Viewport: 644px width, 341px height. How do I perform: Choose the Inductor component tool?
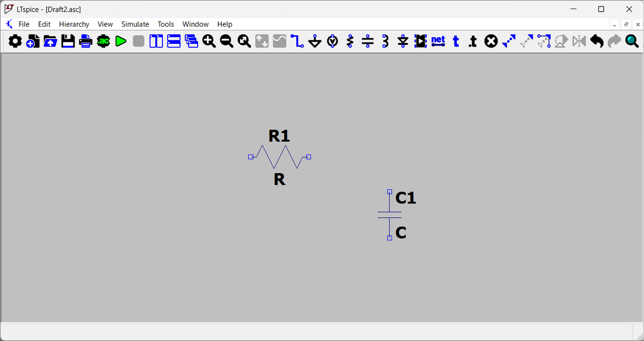pos(385,41)
